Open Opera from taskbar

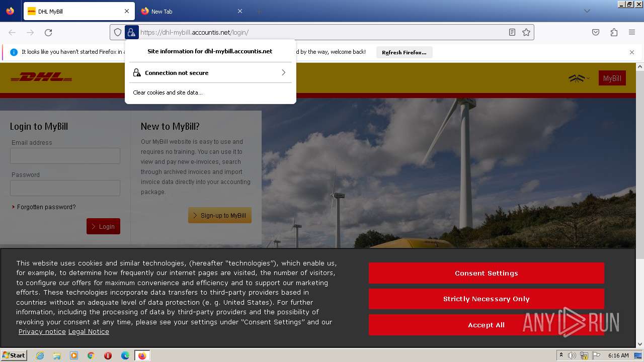(x=108, y=355)
